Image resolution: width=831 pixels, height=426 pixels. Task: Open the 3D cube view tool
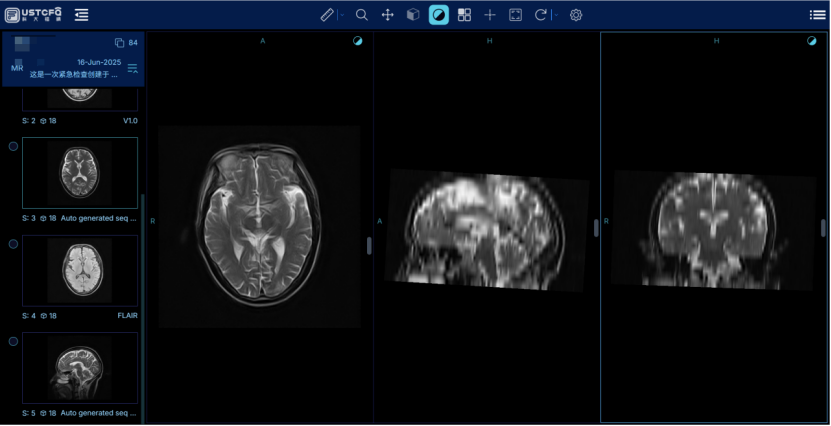(413, 15)
